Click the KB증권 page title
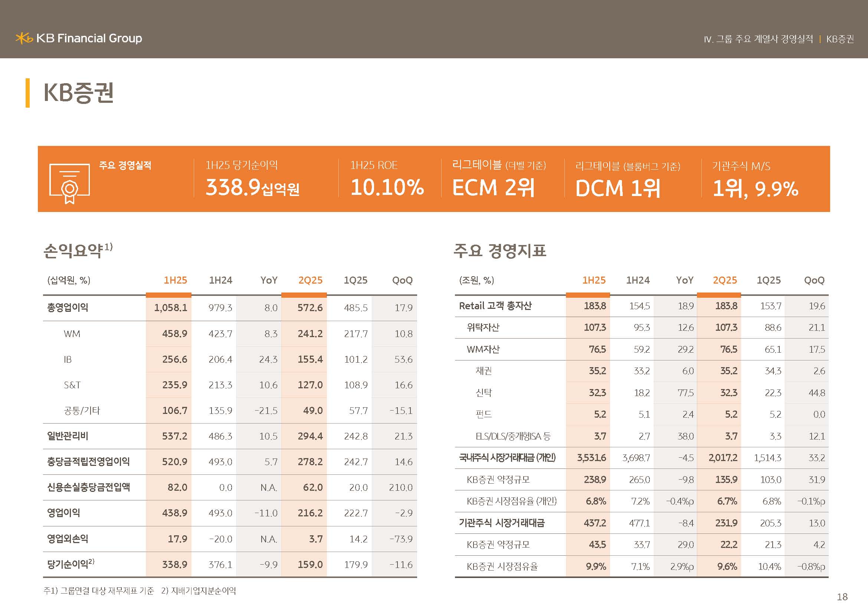Screen dimensions: 868x614 (x=79, y=93)
